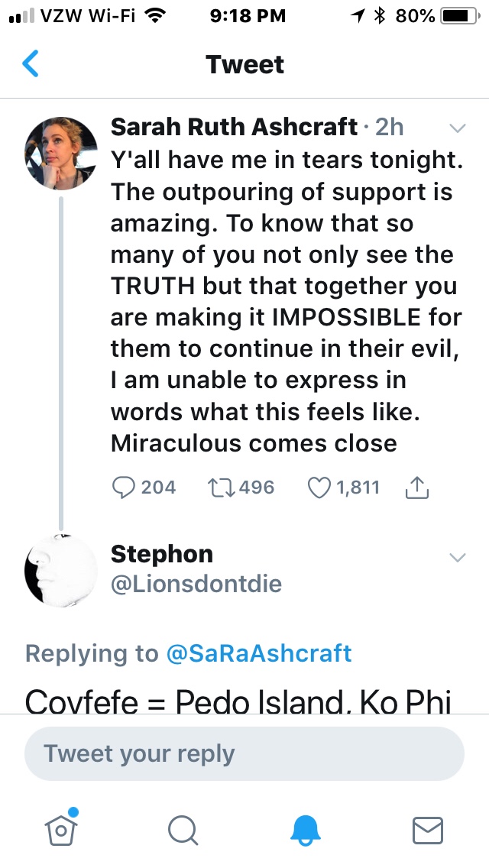Open Stephon's profile avatar
This screenshot has width=489, height=868.
coord(61,570)
